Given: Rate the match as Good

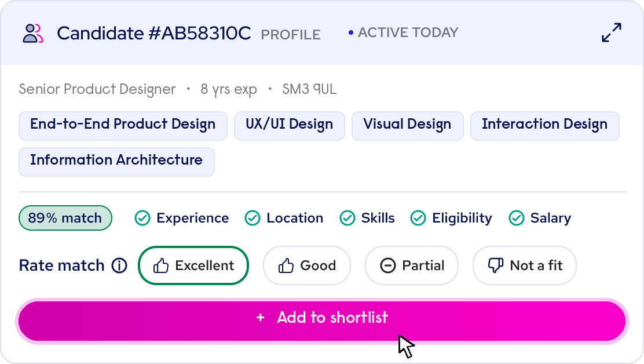Looking at the screenshot, I should pos(307,265).
